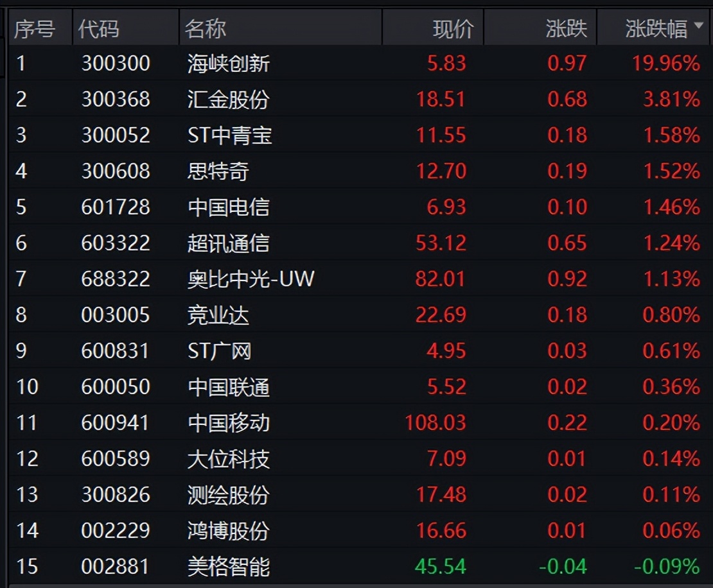Open stock ST中青宝
This screenshot has height=588, width=713.
click(x=229, y=135)
